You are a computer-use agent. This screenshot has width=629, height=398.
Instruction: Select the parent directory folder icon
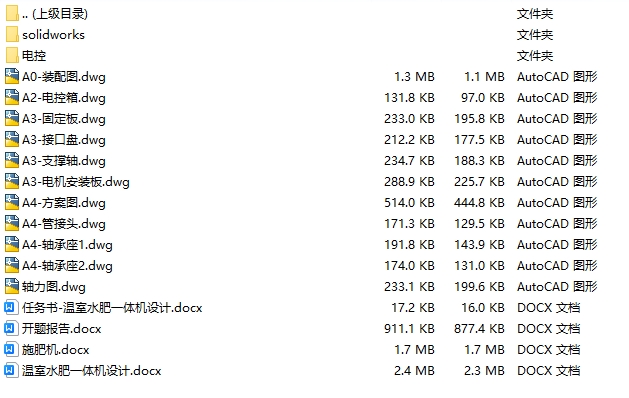click(x=12, y=14)
